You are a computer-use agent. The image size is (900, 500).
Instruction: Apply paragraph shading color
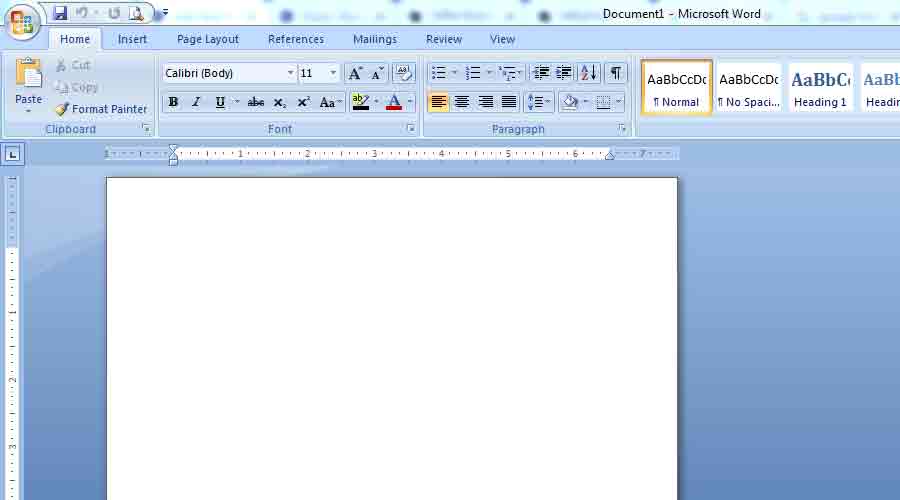570,102
